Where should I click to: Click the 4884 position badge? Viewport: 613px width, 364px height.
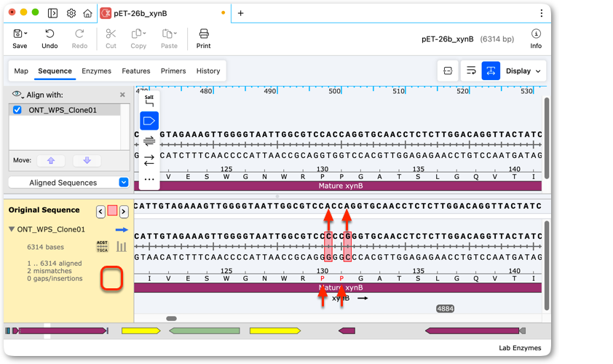pyautogui.click(x=445, y=309)
